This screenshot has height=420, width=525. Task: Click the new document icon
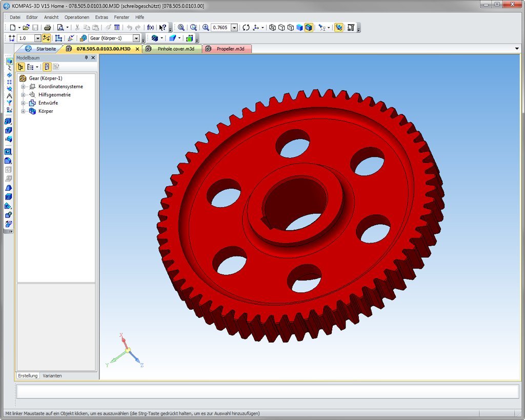[x=13, y=28]
